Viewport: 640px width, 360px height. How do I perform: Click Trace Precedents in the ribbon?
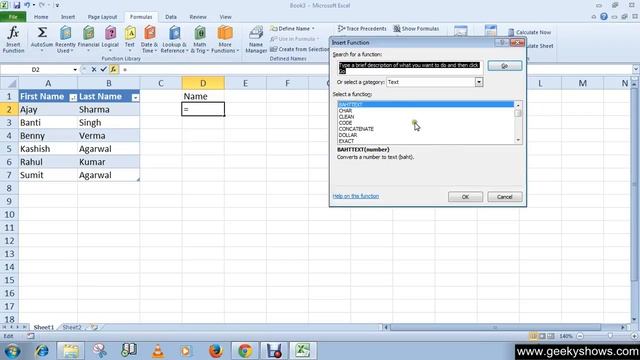(362, 29)
